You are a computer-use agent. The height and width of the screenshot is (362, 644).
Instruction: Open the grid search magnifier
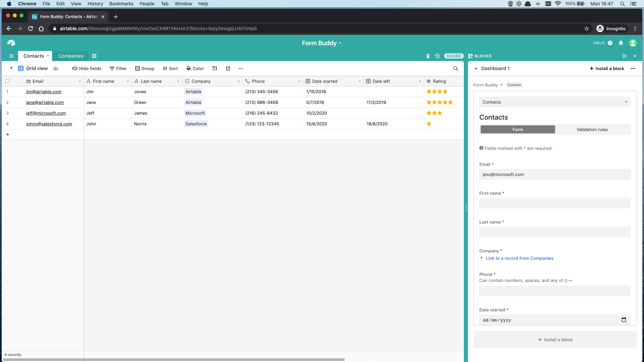[x=455, y=68]
